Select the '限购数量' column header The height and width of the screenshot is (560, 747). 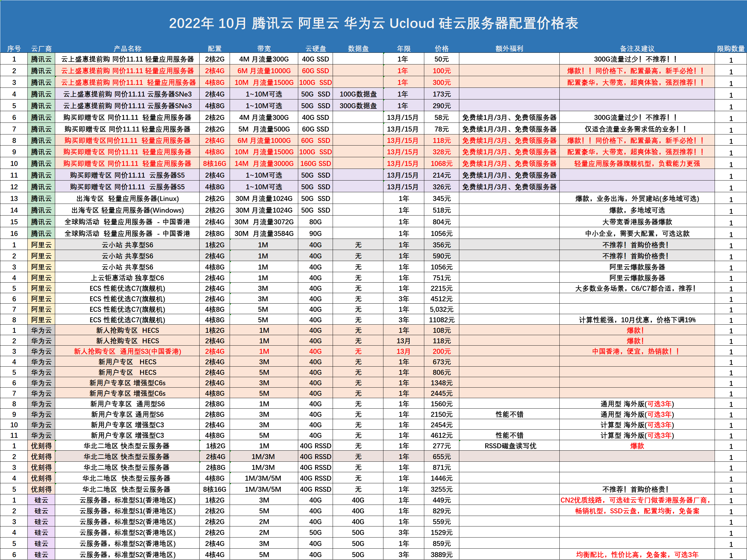(731, 49)
